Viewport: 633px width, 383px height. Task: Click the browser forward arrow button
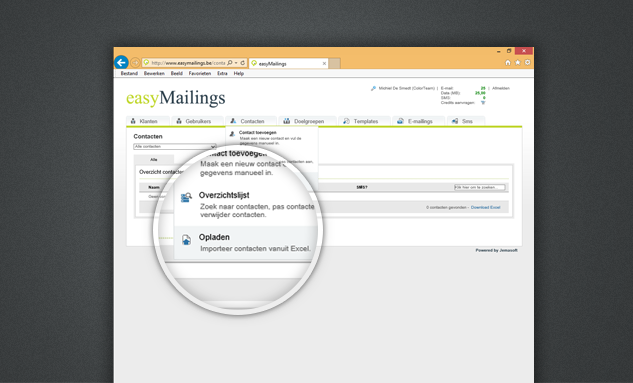135,63
